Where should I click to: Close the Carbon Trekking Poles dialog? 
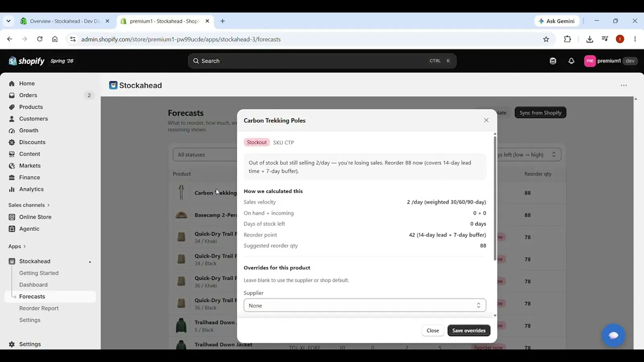pos(486,120)
